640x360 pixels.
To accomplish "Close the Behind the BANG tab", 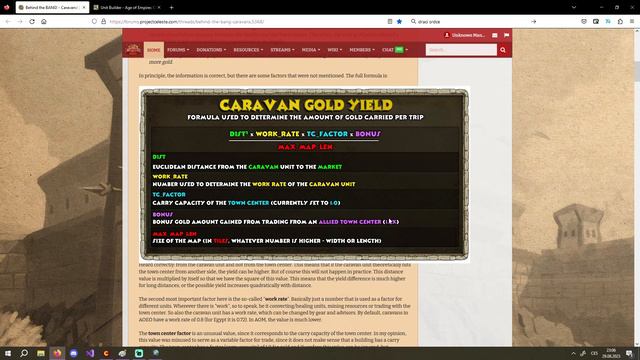I will coord(84,7).
